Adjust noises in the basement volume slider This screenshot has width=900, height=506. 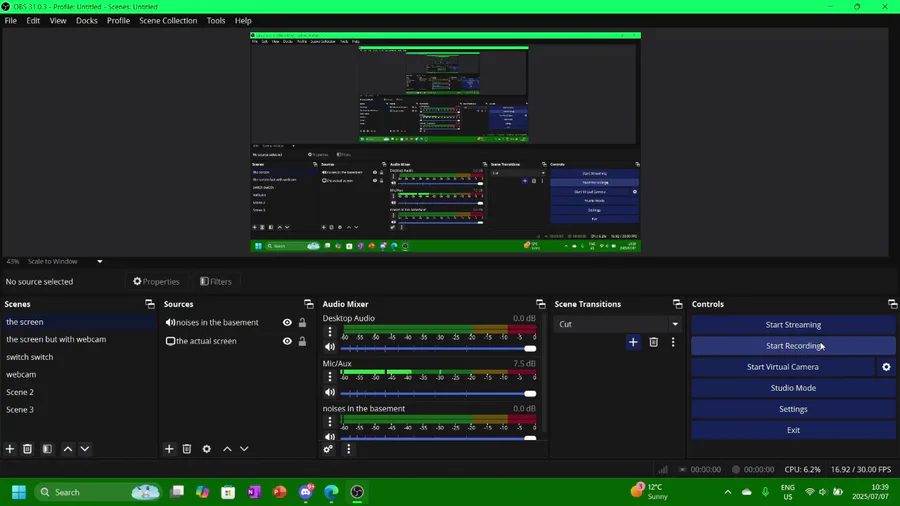click(438, 438)
